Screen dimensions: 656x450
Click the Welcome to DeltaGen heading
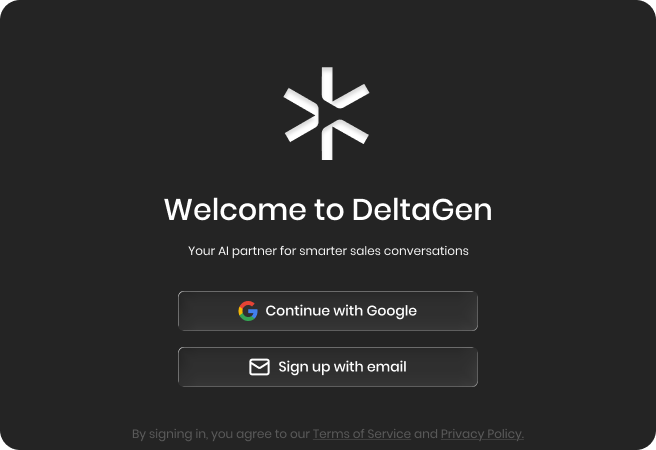tap(328, 209)
